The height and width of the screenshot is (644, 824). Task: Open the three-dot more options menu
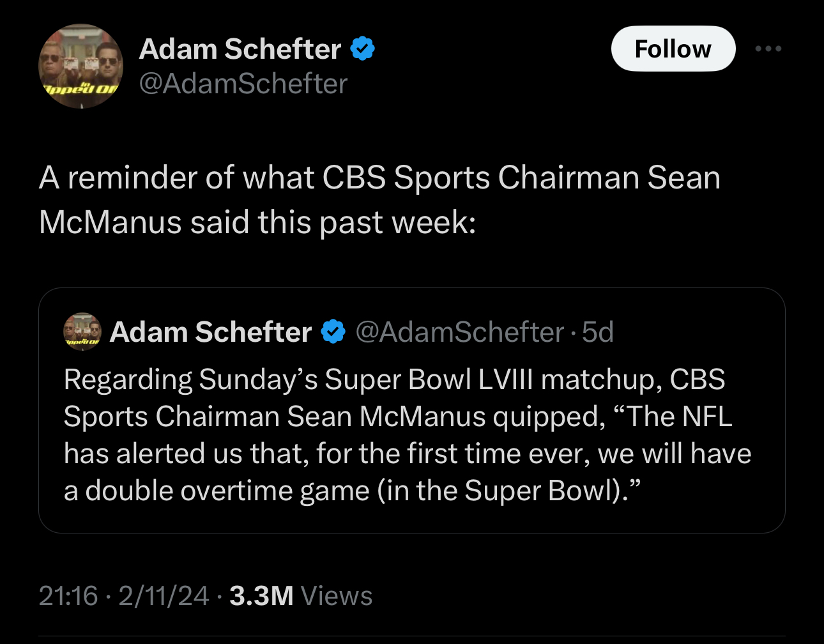click(x=768, y=49)
